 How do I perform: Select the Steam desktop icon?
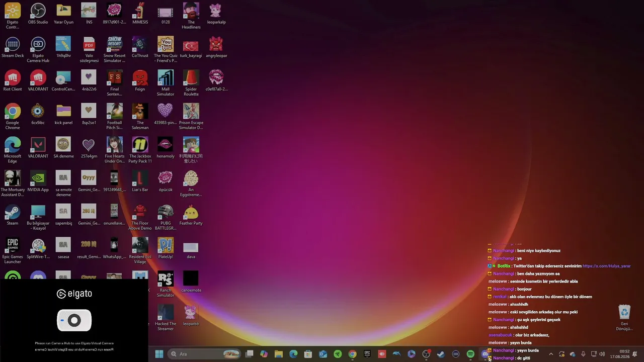click(x=13, y=215)
